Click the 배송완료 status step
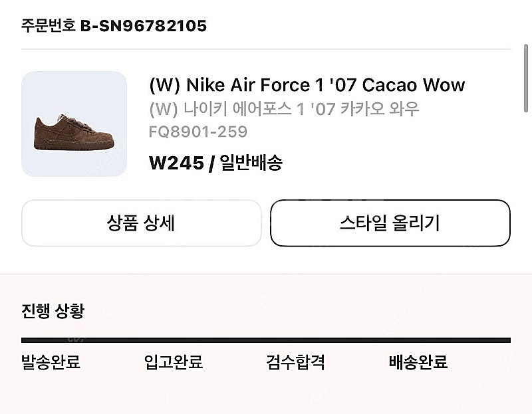The image size is (532, 414). pyautogui.click(x=418, y=362)
